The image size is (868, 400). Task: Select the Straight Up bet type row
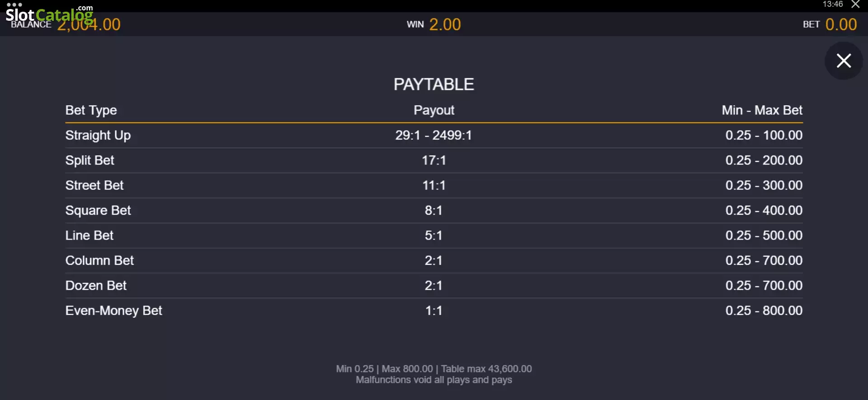[434, 135]
